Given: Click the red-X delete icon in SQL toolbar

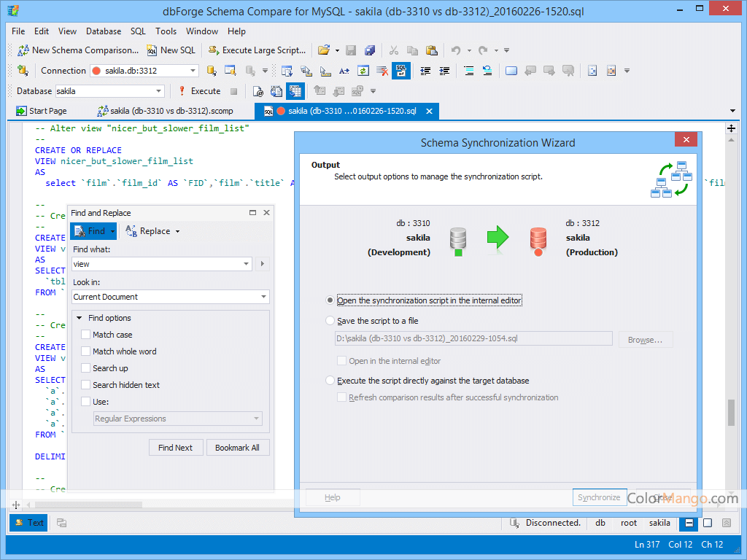Looking at the screenshot, I should click(x=382, y=71).
